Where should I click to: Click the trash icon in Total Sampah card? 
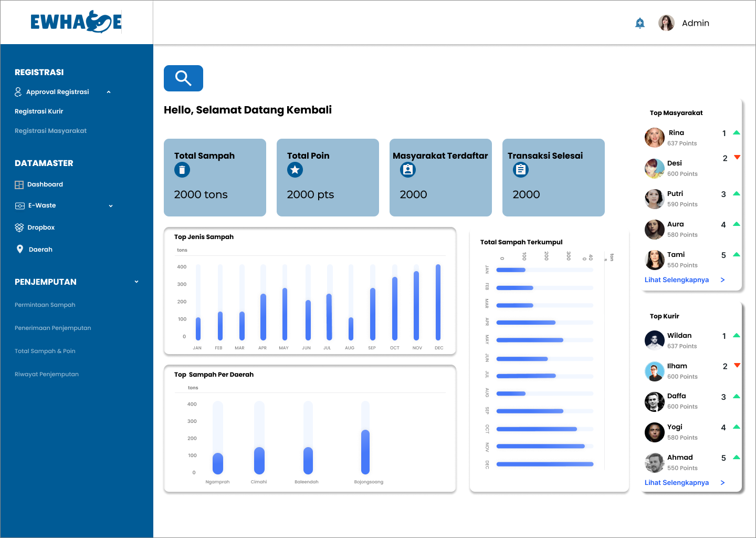pos(182,170)
